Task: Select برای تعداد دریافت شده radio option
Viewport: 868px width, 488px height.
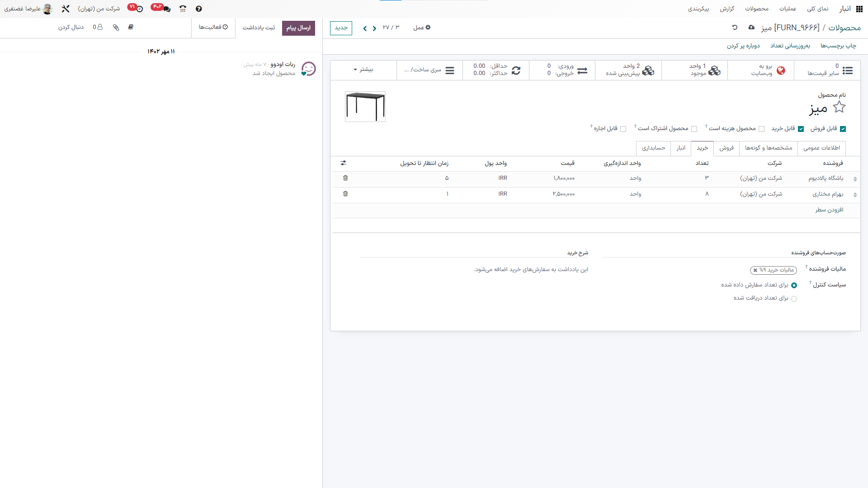Action: (x=794, y=299)
